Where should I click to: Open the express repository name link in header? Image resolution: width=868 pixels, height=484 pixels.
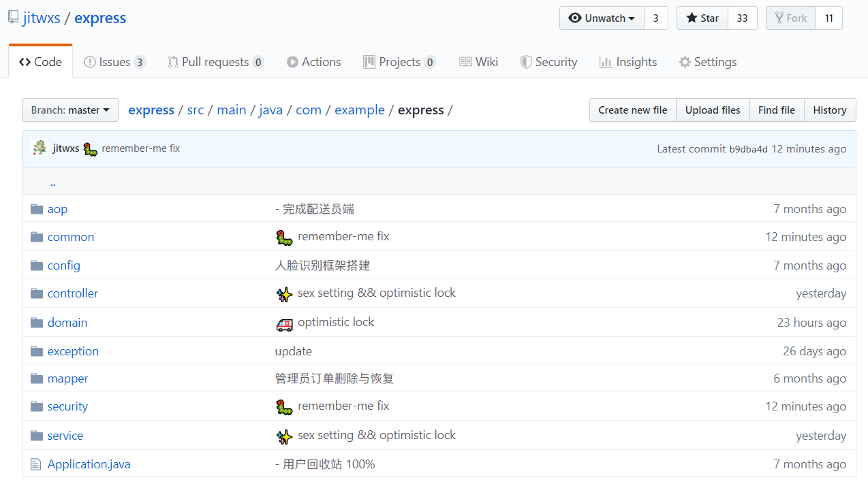point(100,18)
